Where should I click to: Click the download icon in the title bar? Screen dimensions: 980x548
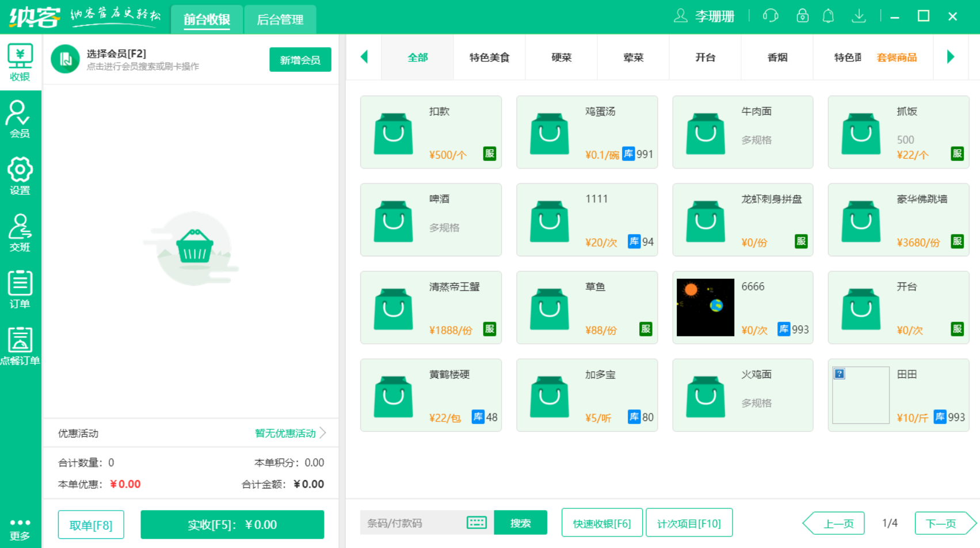(859, 16)
